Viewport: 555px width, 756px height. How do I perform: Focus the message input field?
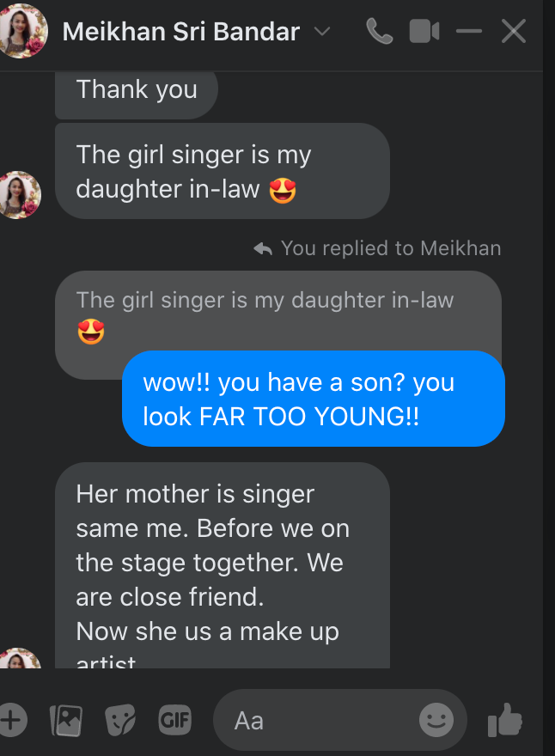coord(318,720)
